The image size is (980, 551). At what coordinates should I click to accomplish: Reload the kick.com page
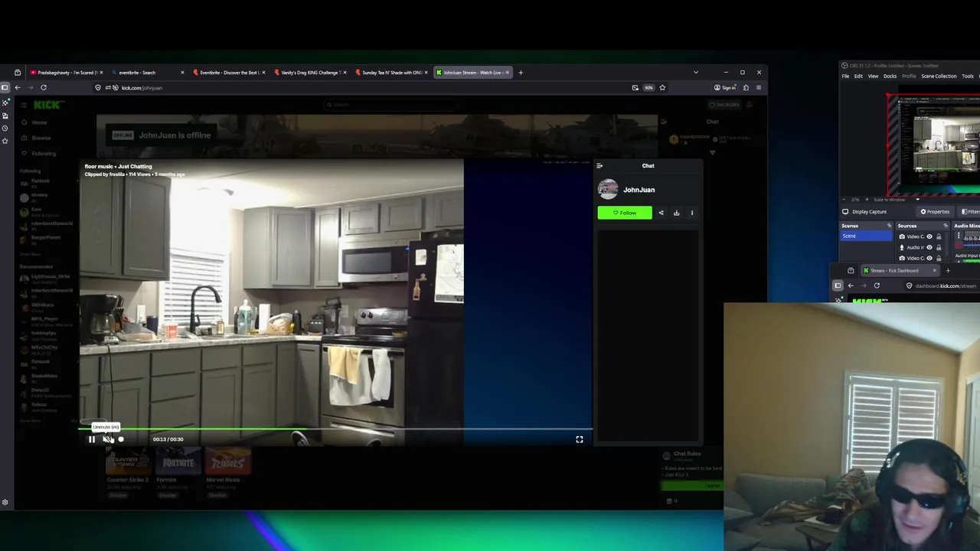click(x=44, y=88)
